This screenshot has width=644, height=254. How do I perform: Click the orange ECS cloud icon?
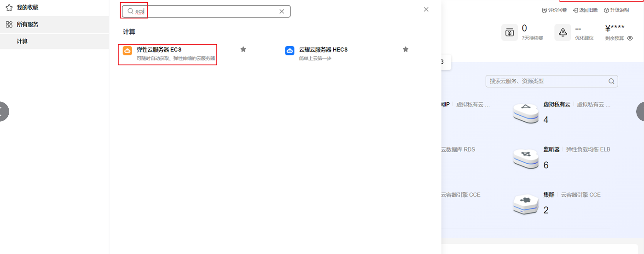(128, 51)
